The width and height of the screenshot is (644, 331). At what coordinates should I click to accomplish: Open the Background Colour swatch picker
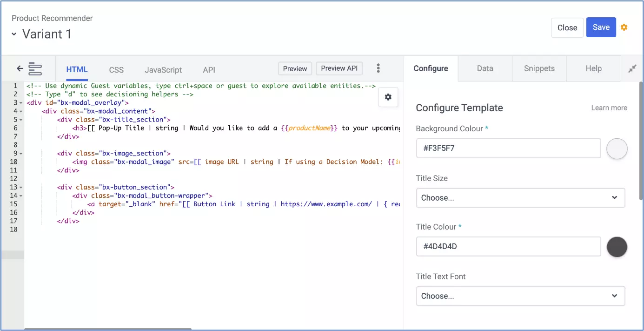coord(617,149)
